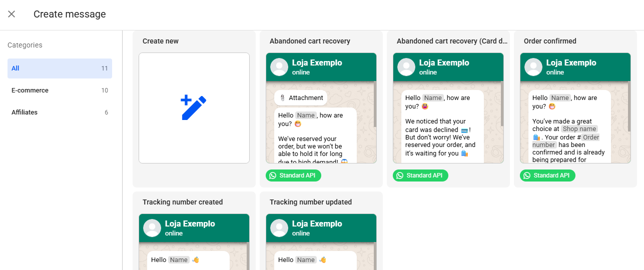Click Standard API badge under card declined template
The image size is (644, 270).
[421, 175]
